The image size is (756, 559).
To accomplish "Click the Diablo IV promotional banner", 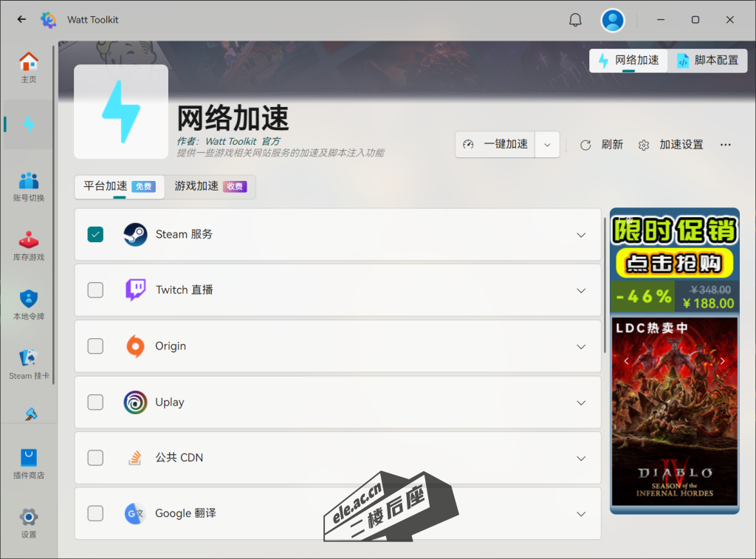I will 674,411.
